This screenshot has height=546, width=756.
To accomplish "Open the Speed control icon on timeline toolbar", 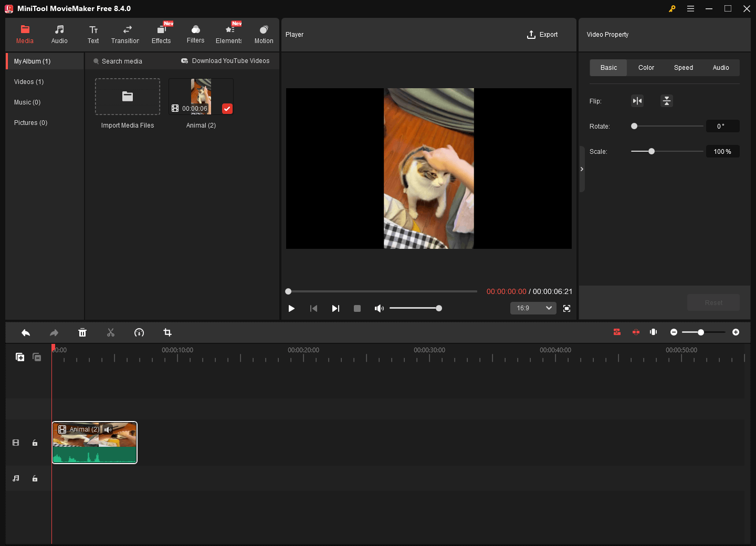I will pos(139,332).
